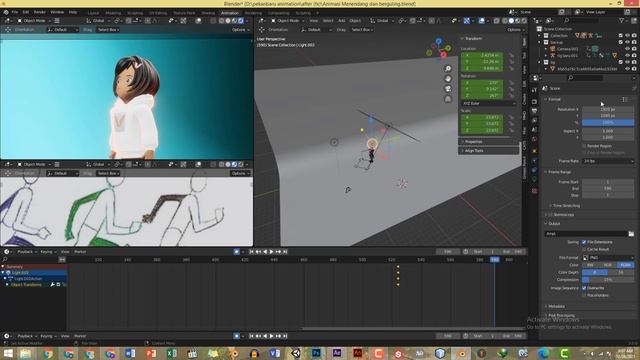Open File Format dropdown showing PNG
640x360 pixels.
click(608, 258)
